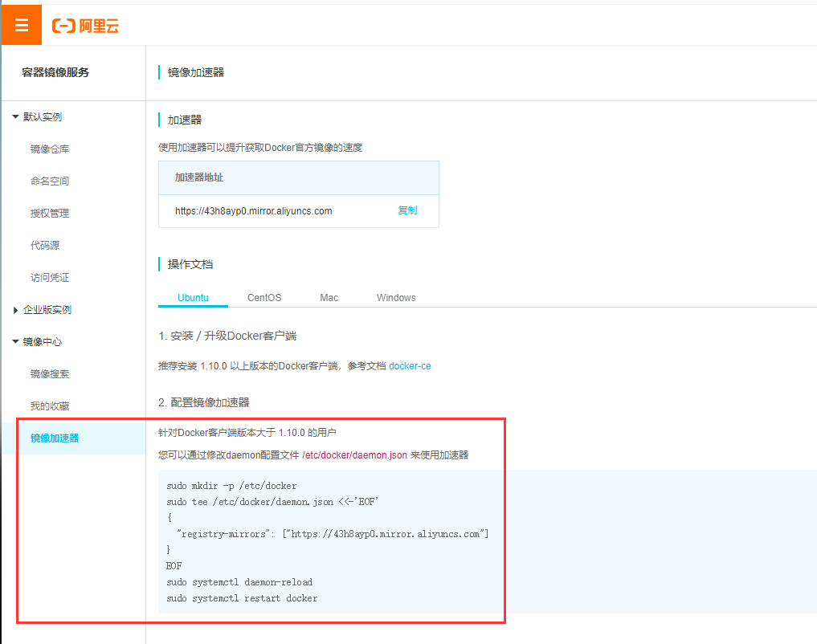817x644 pixels.
Task: Open 授权管理 in sidebar
Action: (x=50, y=213)
